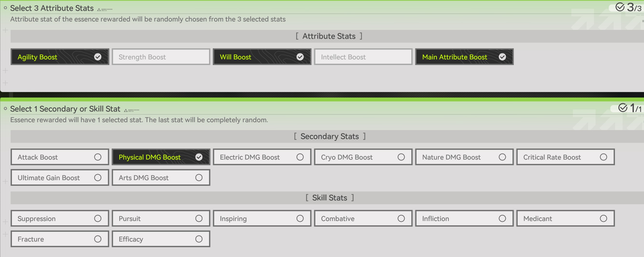Click the "[ Attribute Stats ]" section label
This screenshot has width=644, height=257.
[x=329, y=36]
